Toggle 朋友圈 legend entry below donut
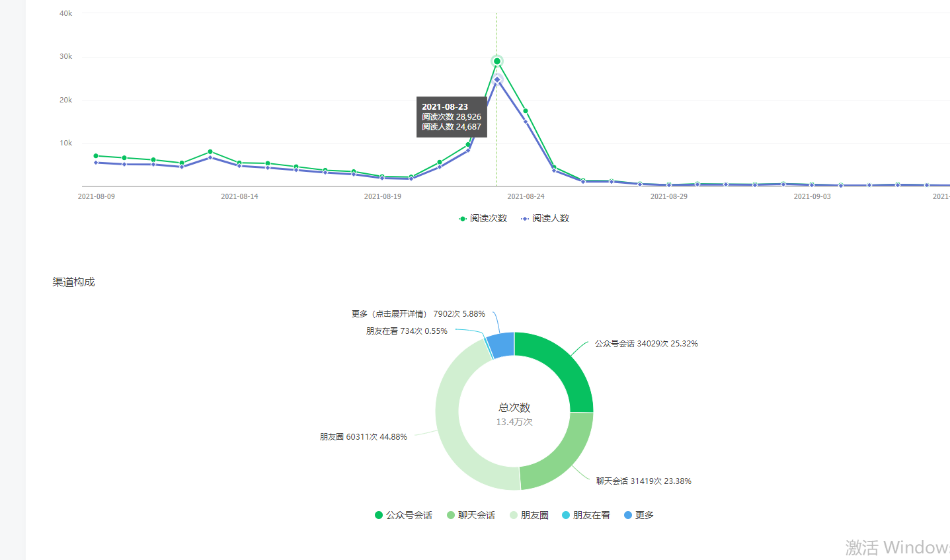 point(529,515)
